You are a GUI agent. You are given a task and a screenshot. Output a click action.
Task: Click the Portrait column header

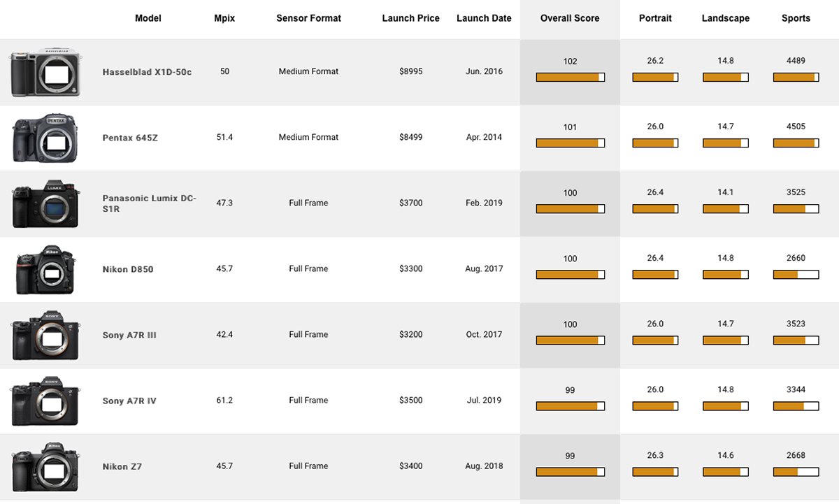click(x=655, y=18)
